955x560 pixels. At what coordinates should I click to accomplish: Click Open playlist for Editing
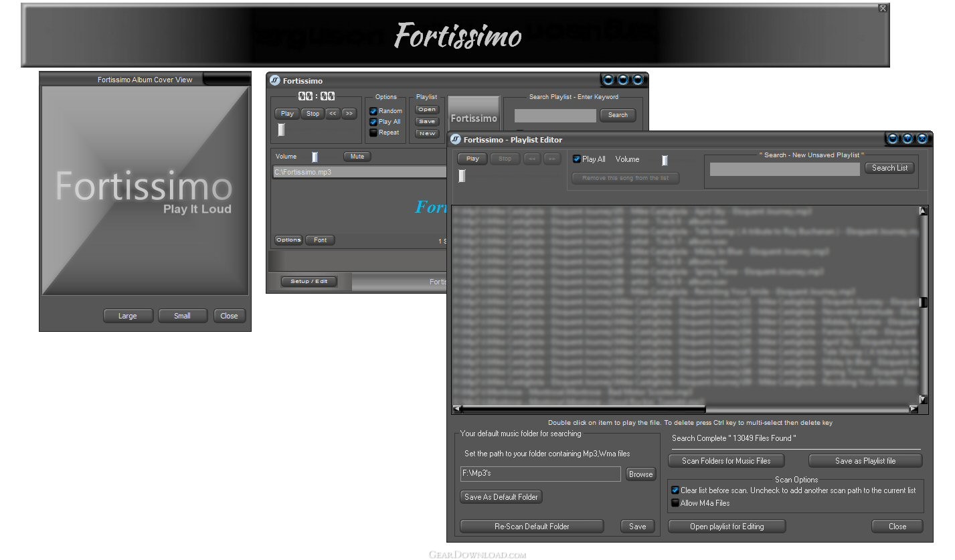(x=727, y=527)
